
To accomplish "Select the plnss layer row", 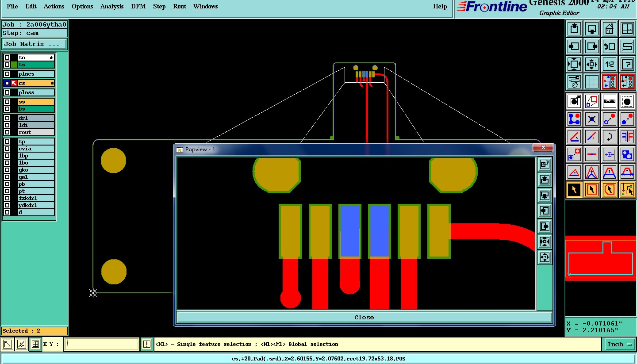I will pos(36,92).
